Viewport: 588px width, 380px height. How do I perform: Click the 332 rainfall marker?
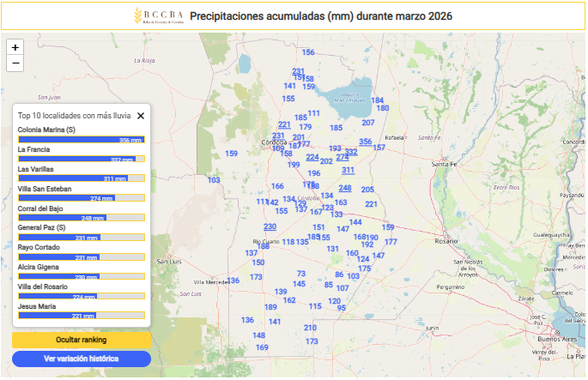[351, 151]
